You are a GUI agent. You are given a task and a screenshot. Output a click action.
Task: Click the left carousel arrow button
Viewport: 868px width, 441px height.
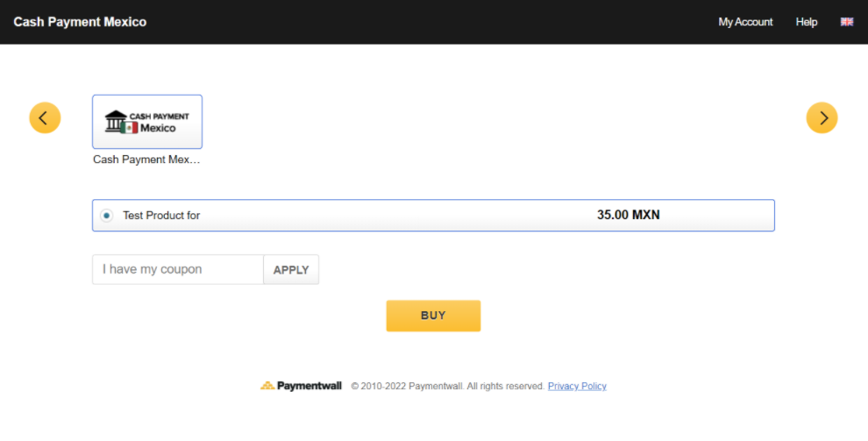tap(45, 117)
